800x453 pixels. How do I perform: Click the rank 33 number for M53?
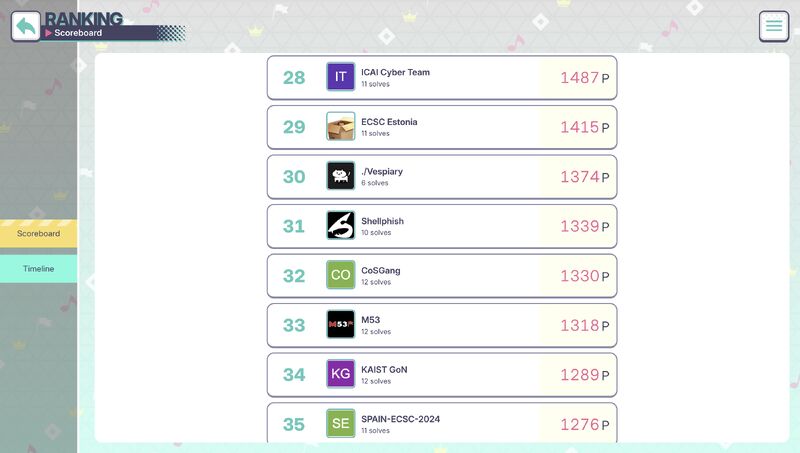click(294, 325)
